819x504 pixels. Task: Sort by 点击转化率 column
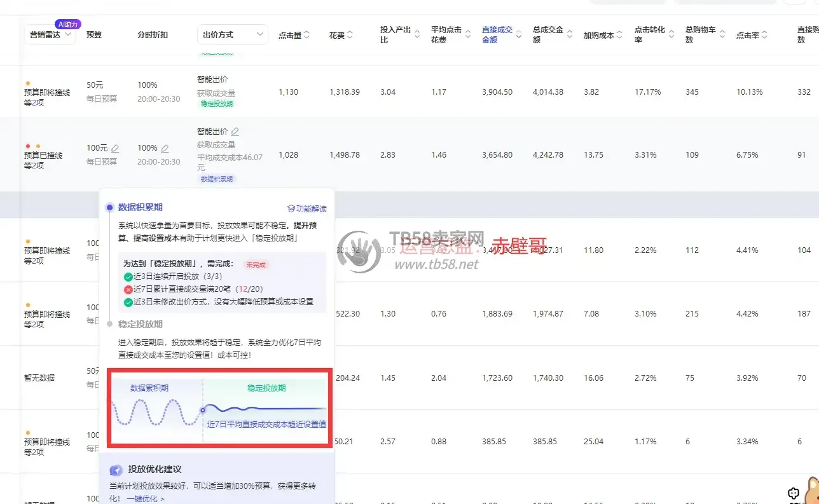pyautogui.click(x=671, y=35)
